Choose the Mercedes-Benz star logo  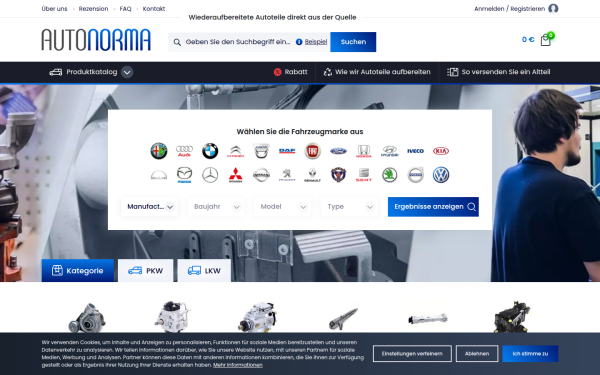point(210,175)
